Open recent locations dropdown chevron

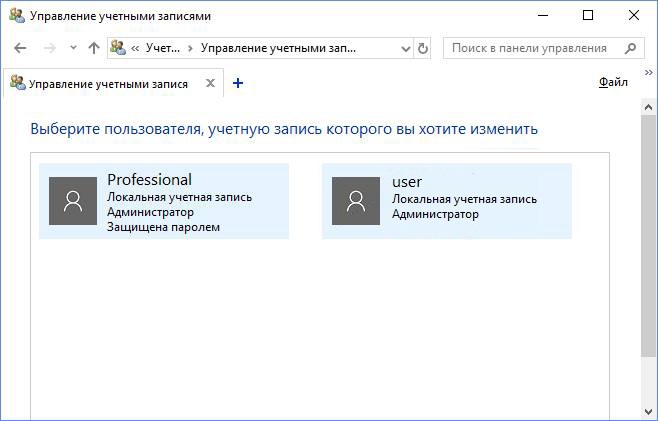pyautogui.click(x=73, y=48)
